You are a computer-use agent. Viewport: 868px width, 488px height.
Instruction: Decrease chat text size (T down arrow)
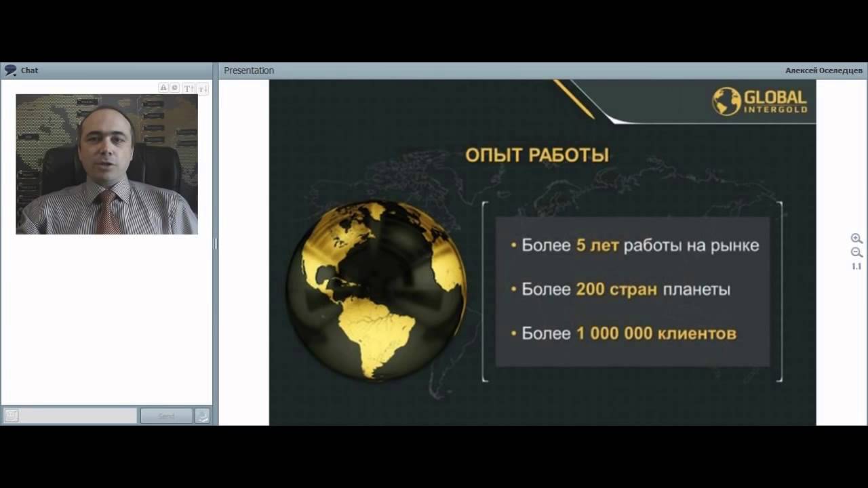(x=202, y=89)
